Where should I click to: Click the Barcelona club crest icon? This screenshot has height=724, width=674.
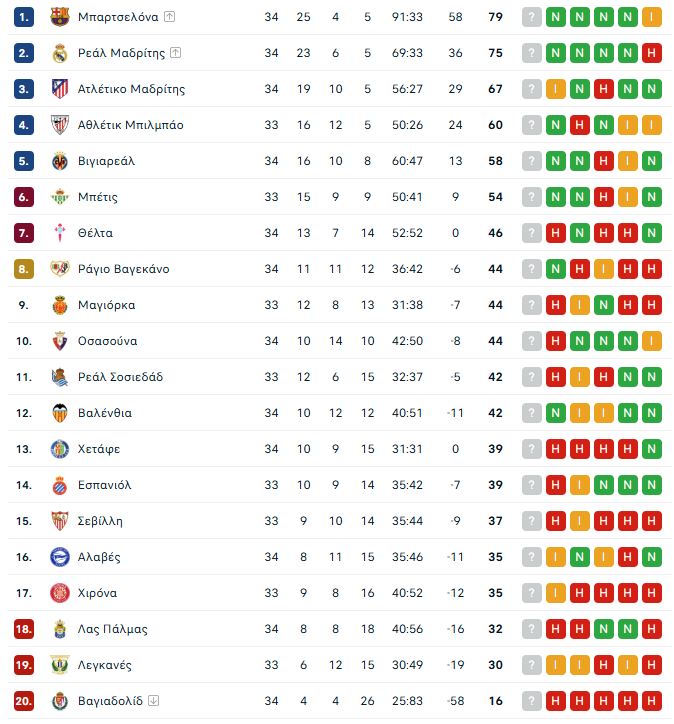pos(60,17)
